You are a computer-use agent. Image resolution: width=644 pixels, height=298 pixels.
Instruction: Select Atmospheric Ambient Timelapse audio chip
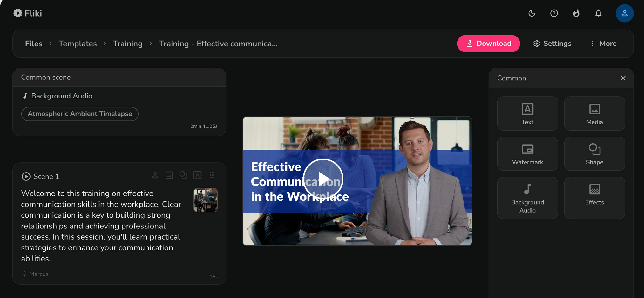tap(80, 114)
